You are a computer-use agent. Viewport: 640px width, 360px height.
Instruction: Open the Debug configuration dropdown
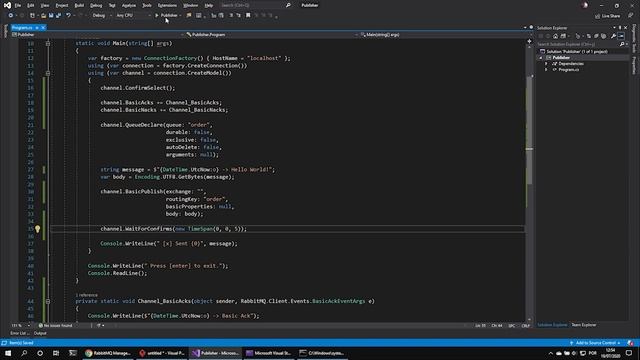[x=102, y=16]
